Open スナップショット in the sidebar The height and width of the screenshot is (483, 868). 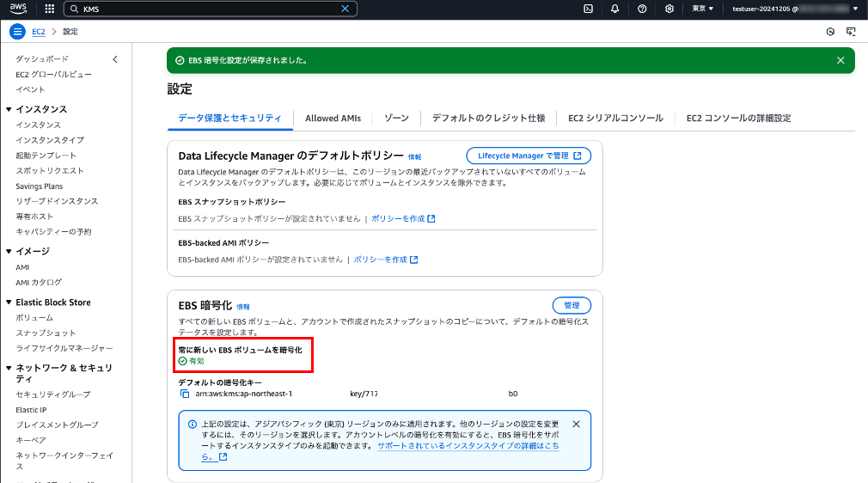click(x=46, y=333)
